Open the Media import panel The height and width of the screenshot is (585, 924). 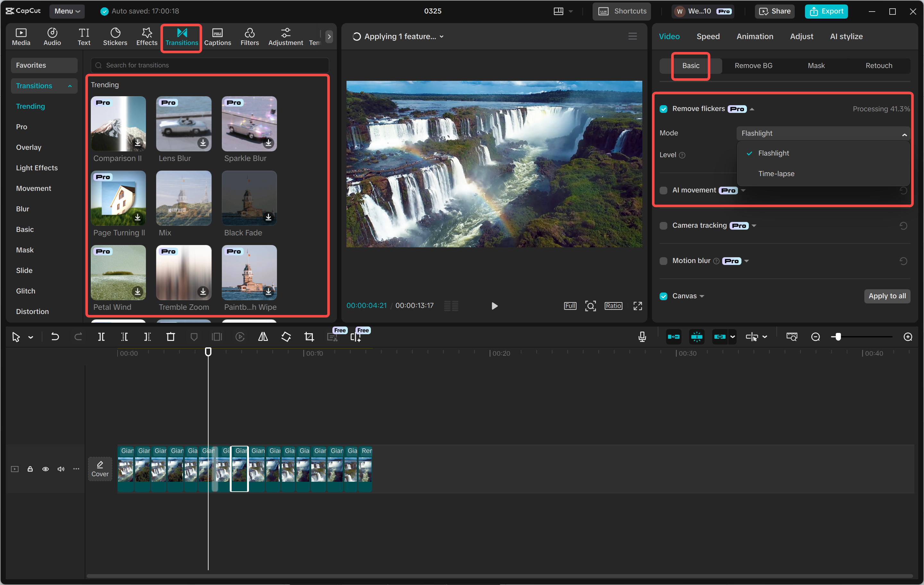pyautogui.click(x=21, y=37)
